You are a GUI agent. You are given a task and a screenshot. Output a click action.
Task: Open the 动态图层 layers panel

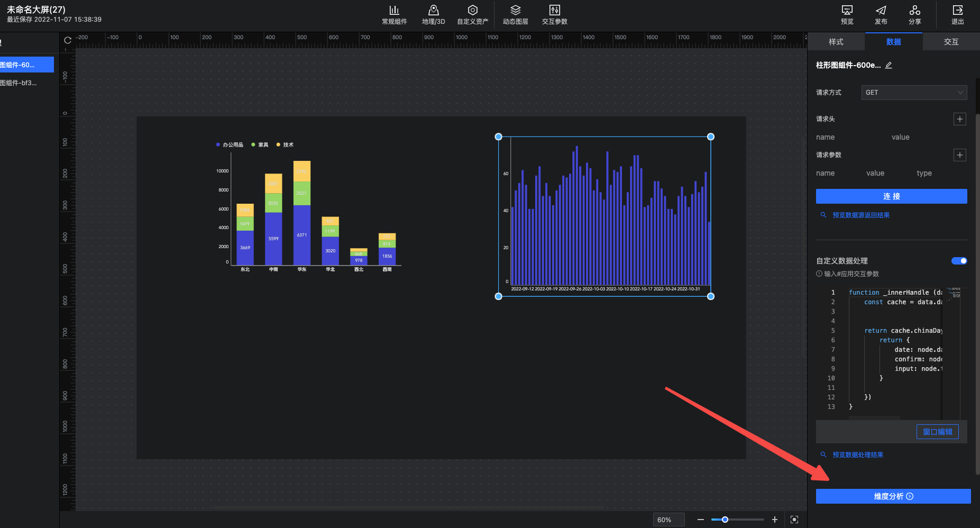coord(515,15)
